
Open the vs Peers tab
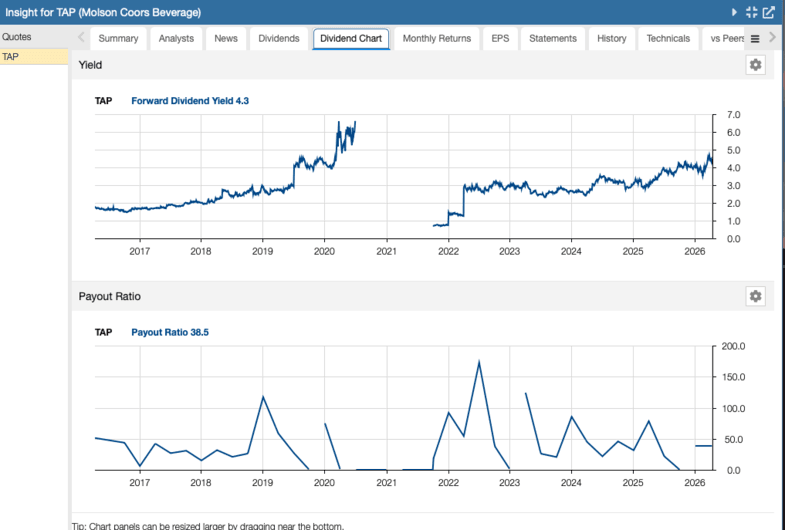coord(726,39)
